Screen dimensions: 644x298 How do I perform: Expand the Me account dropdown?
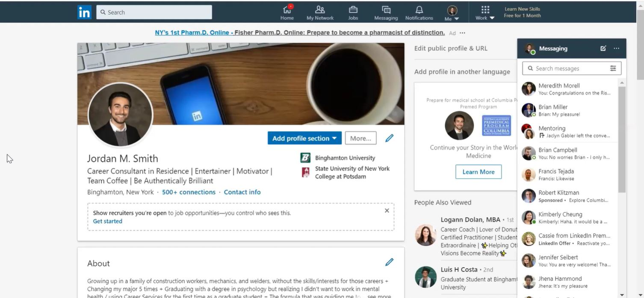point(452,13)
